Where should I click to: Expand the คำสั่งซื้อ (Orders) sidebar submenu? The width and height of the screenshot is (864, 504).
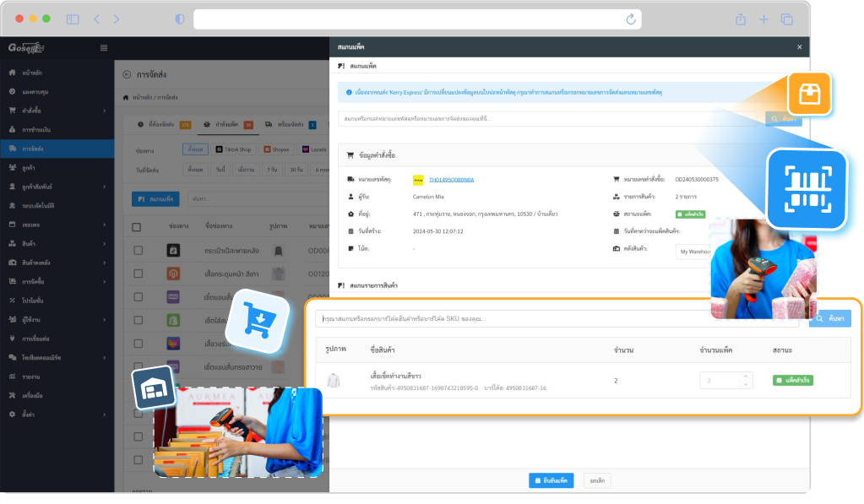click(x=105, y=111)
